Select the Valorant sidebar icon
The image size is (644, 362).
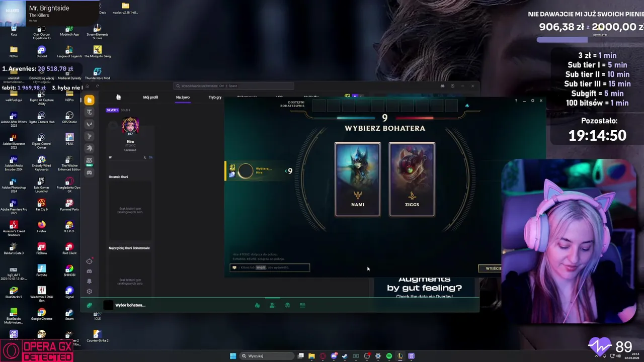89,124
